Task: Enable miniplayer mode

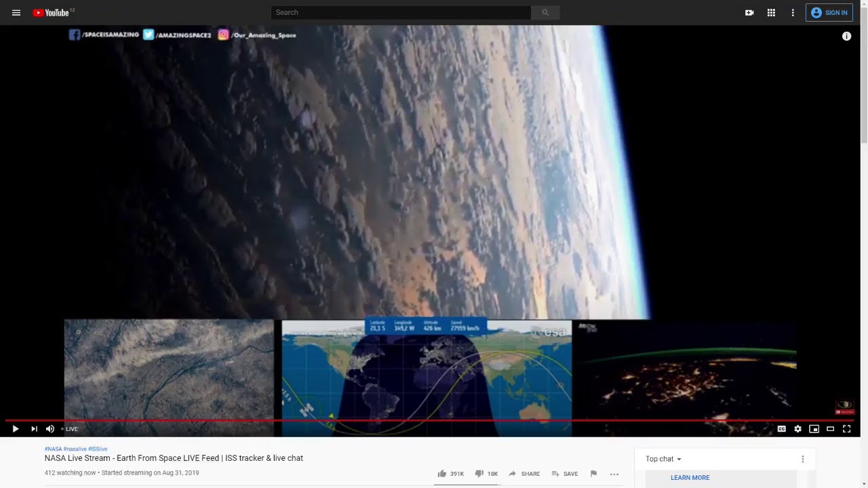Action: (814, 429)
